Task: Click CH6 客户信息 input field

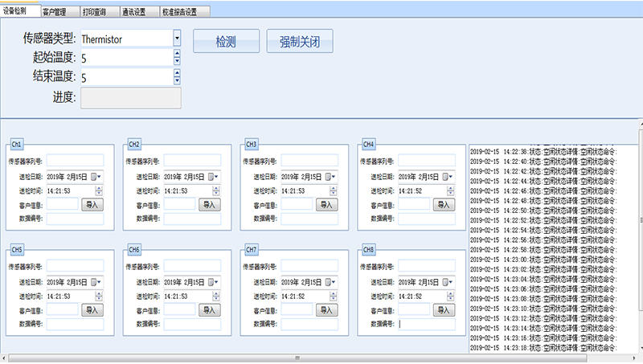Action: tap(179, 309)
